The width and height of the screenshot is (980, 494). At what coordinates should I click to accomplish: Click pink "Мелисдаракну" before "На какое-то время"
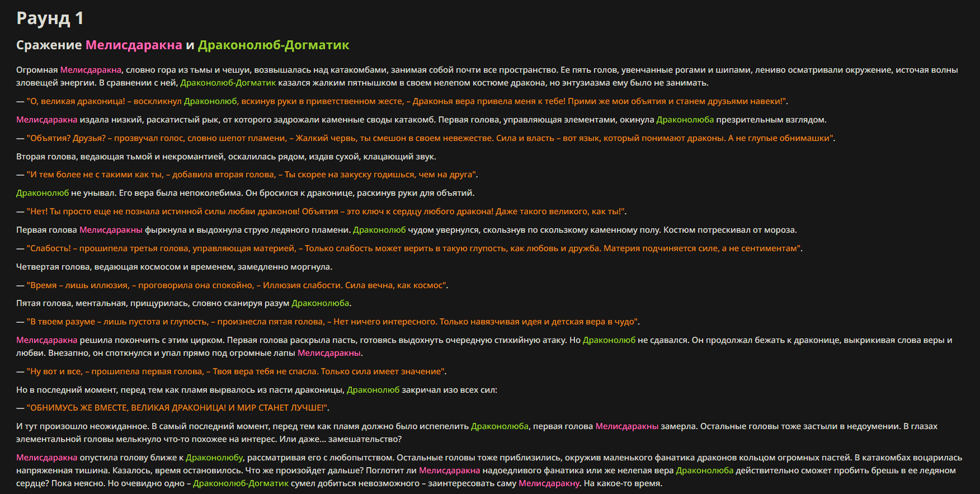[x=549, y=483]
